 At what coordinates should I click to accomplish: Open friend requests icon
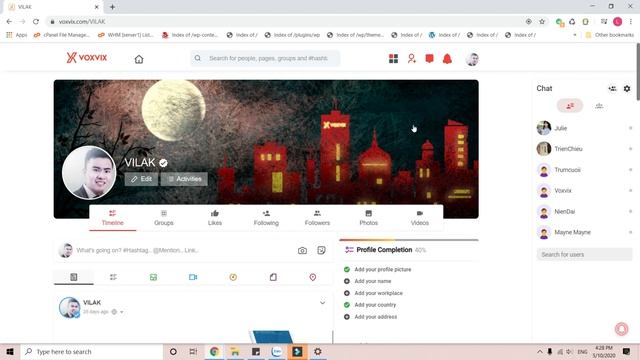click(411, 59)
